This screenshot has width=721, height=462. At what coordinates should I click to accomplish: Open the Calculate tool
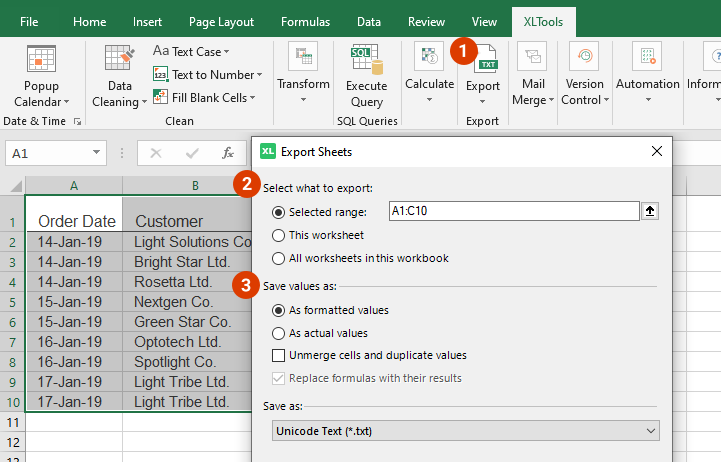(x=429, y=73)
